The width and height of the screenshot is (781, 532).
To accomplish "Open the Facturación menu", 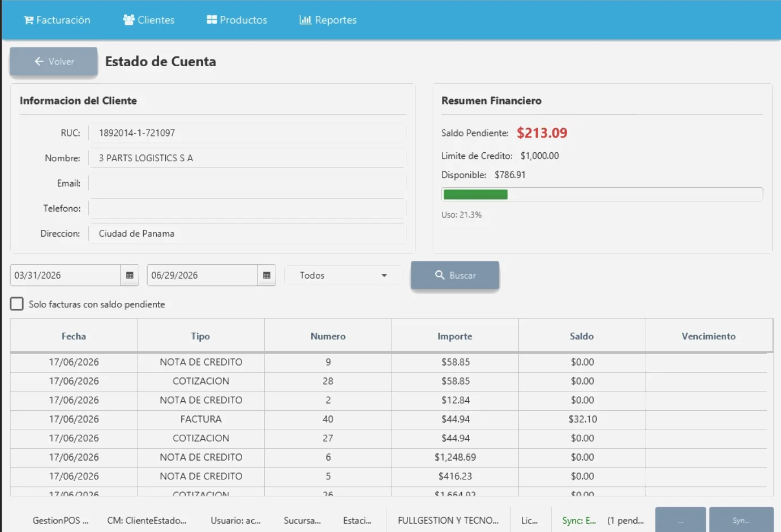I will [x=57, y=20].
